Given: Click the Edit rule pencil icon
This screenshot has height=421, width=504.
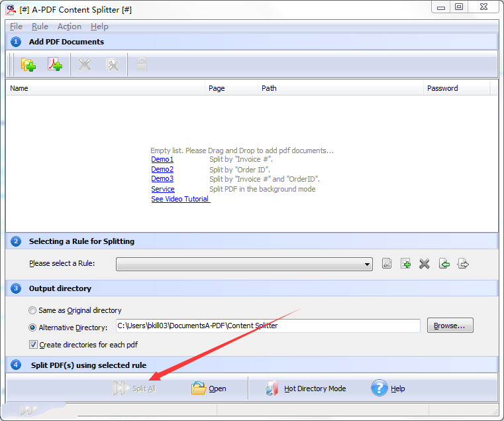Looking at the screenshot, I should (387, 264).
